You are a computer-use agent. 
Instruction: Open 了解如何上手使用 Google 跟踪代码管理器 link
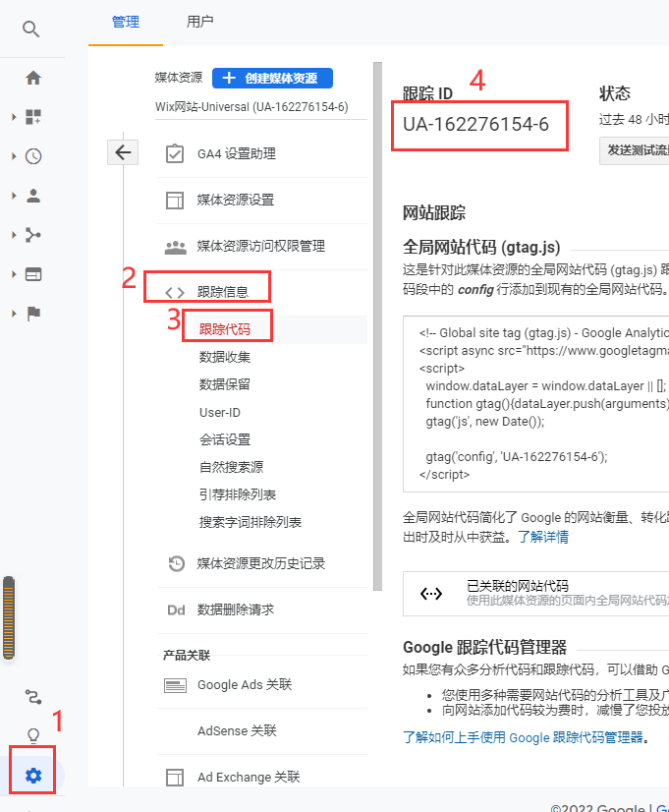[x=523, y=737]
